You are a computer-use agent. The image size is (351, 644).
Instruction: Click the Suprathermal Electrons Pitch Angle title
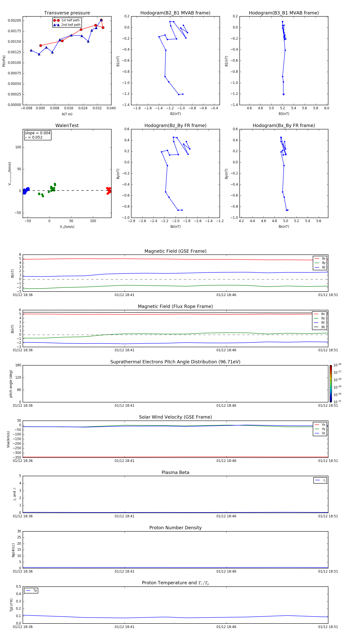pos(175,362)
